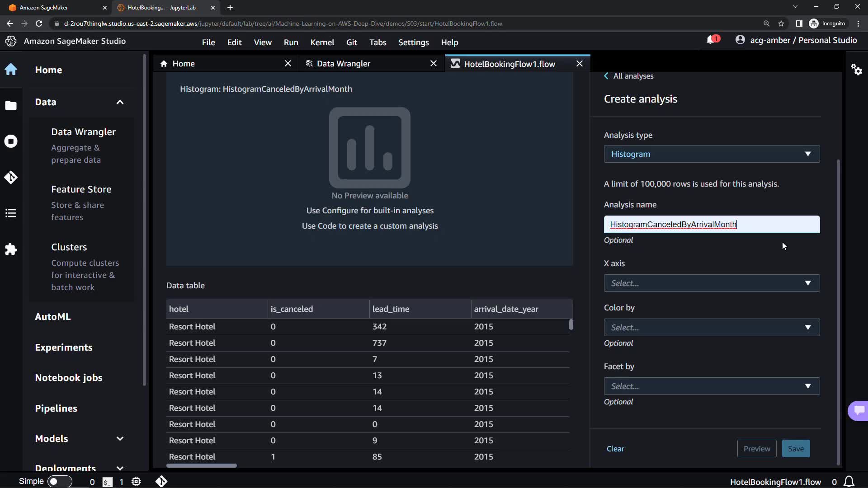The width and height of the screenshot is (868, 488).
Task: Click the Save analysis button
Action: click(x=796, y=449)
